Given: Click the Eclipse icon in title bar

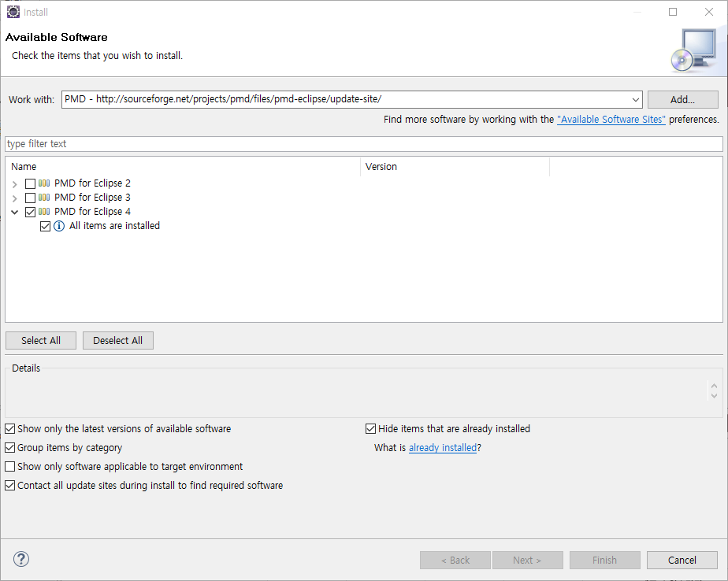Looking at the screenshot, I should (x=13, y=12).
